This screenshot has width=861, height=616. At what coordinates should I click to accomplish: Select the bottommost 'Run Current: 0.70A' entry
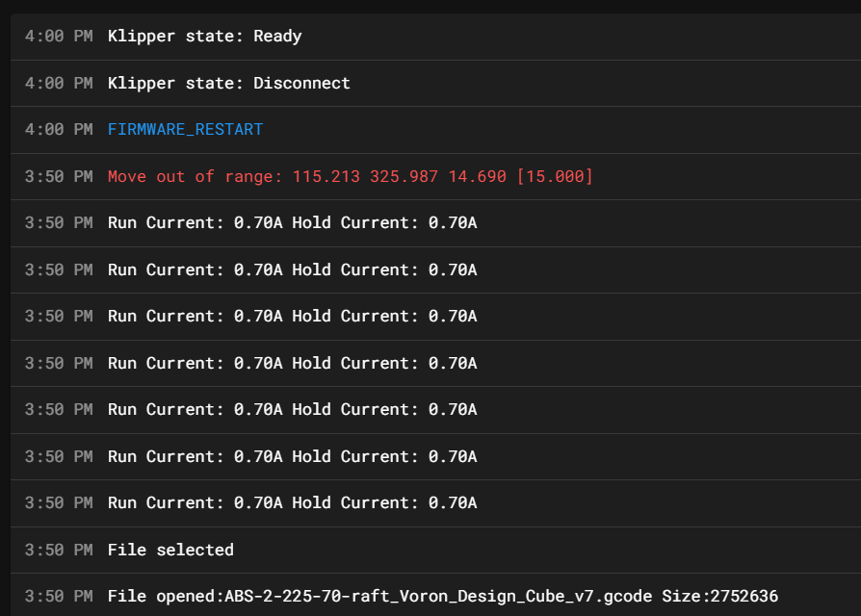coord(292,502)
